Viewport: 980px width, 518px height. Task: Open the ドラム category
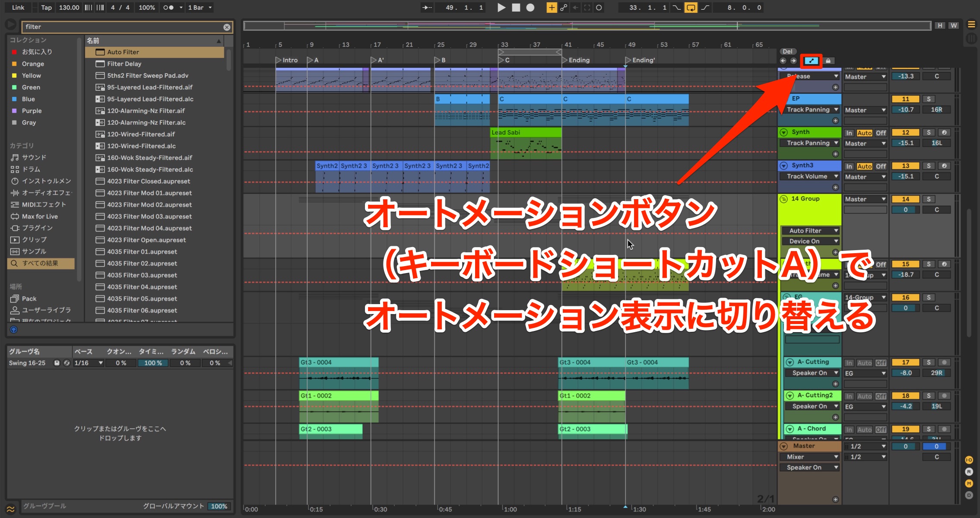click(31, 169)
